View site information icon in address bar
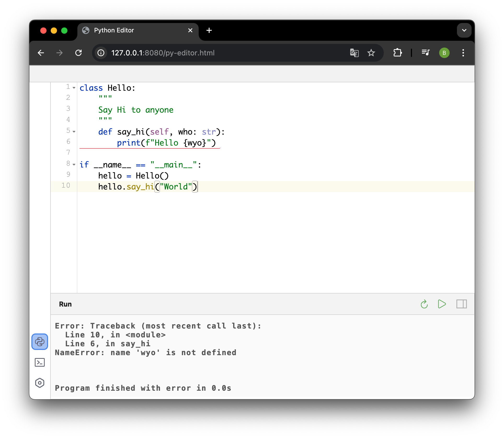 pos(101,53)
